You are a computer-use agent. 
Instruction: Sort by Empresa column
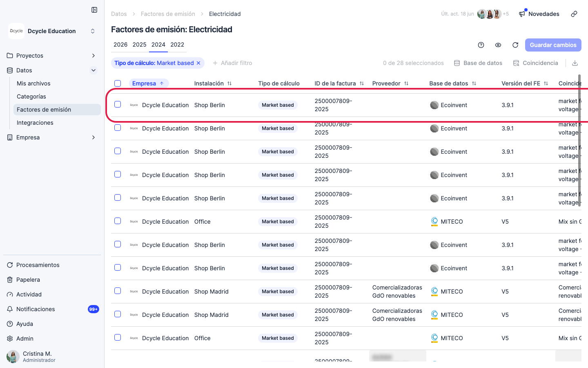(x=149, y=83)
